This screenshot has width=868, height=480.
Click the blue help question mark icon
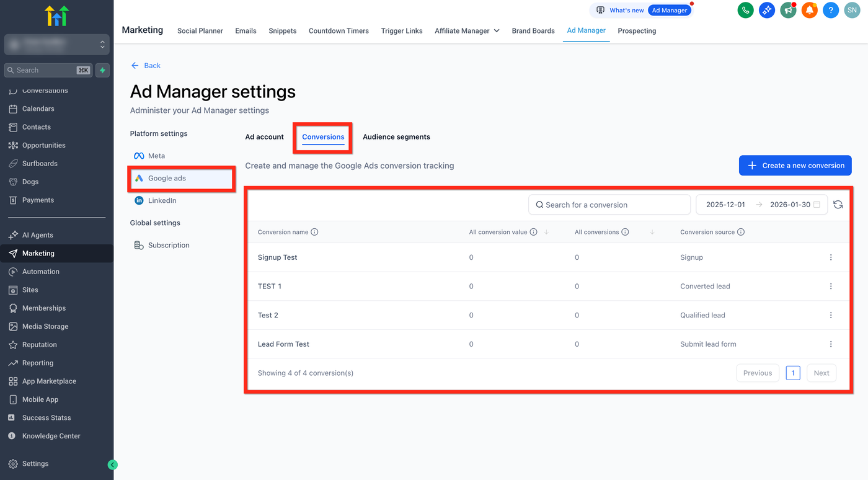831,10
